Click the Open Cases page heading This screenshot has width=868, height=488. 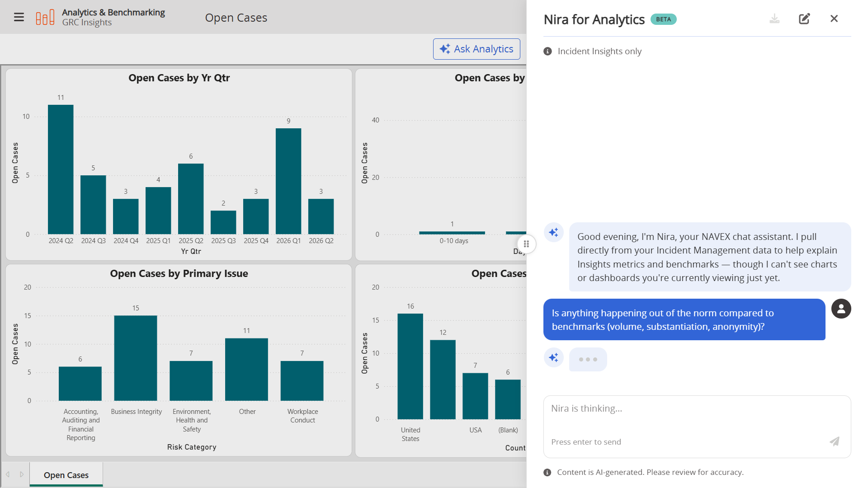[x=236, y=18]
